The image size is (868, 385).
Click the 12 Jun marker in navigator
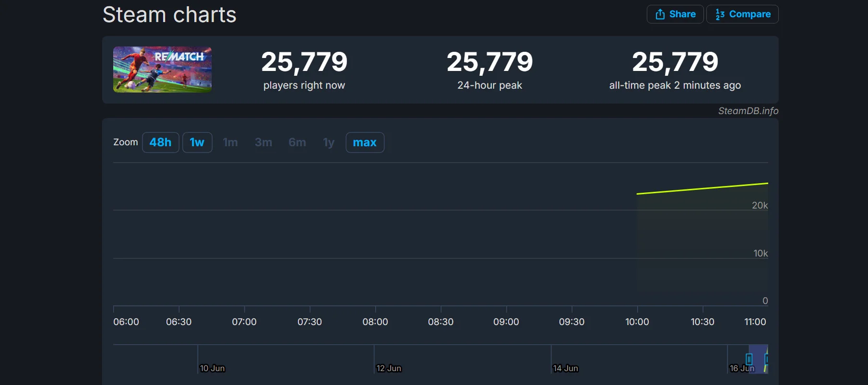pyautogui.click(x=389, y=368)
